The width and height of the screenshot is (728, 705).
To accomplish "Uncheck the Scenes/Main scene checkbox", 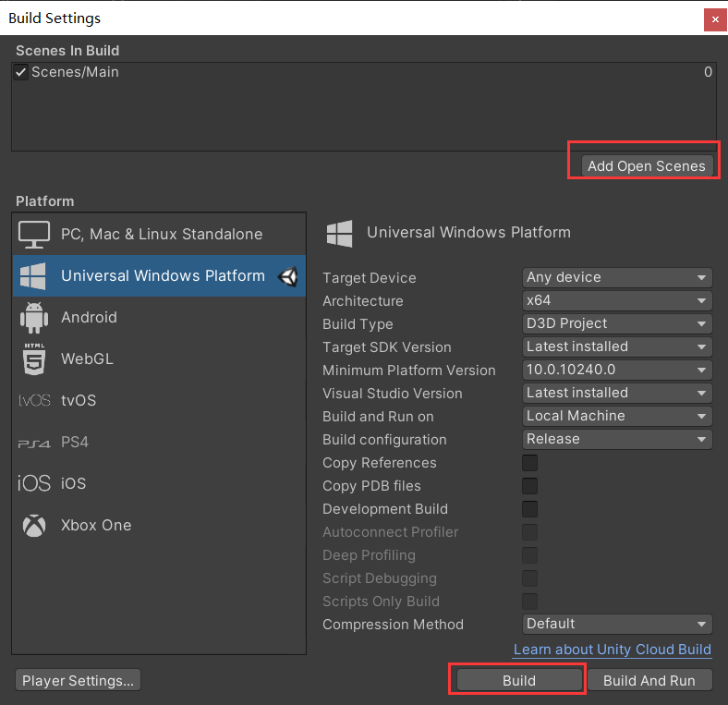I will pos(20,72).
